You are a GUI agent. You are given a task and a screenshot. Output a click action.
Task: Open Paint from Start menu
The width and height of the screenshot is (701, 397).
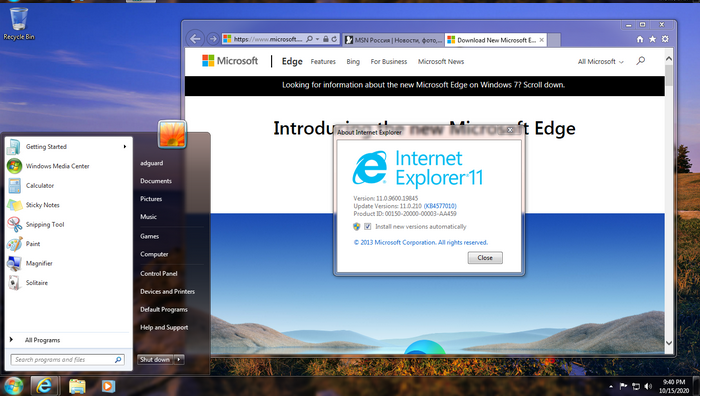(x=68, y=244)
